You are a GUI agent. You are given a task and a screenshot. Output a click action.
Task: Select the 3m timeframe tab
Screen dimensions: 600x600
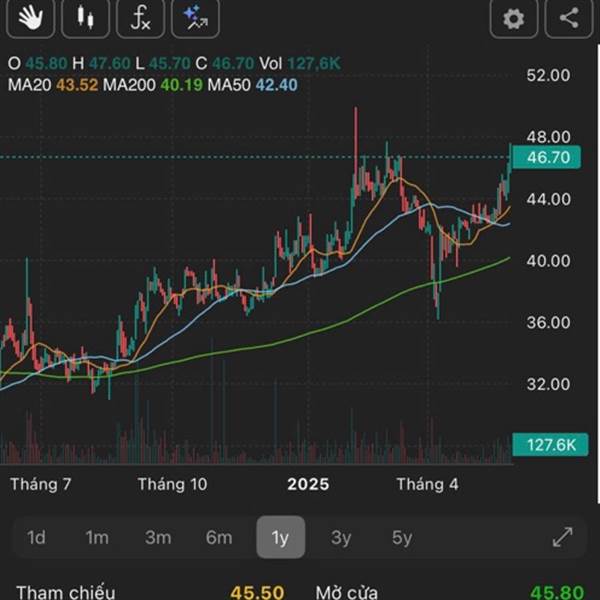click(158, 538)
